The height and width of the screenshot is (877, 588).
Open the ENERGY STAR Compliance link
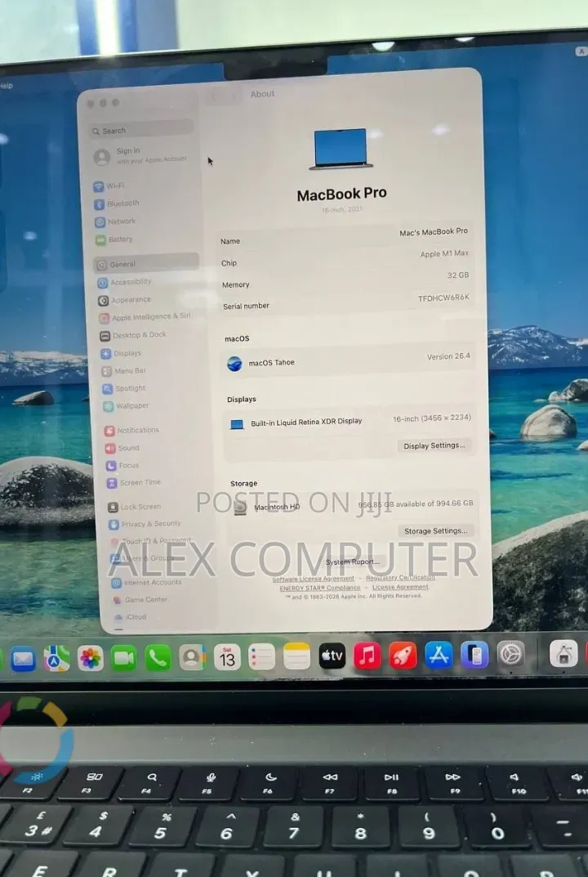pyautogui.click(x=319, y=588)
